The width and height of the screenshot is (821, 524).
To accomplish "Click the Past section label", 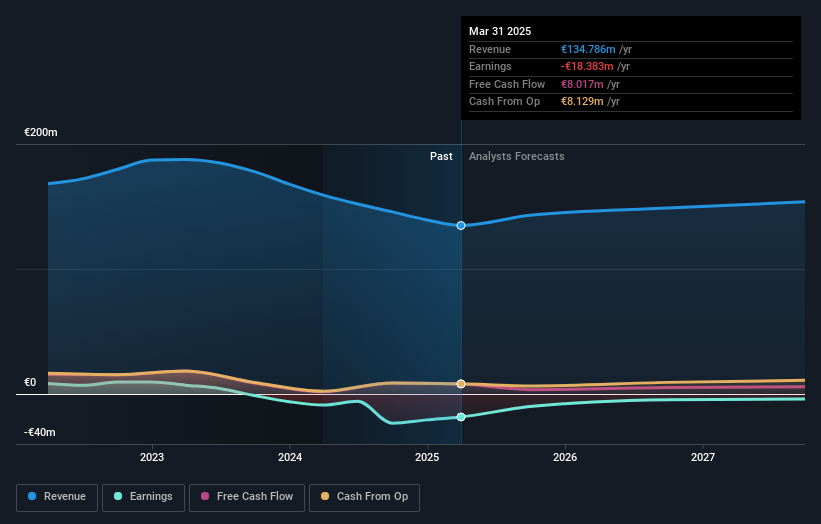I will click(441, 157).
